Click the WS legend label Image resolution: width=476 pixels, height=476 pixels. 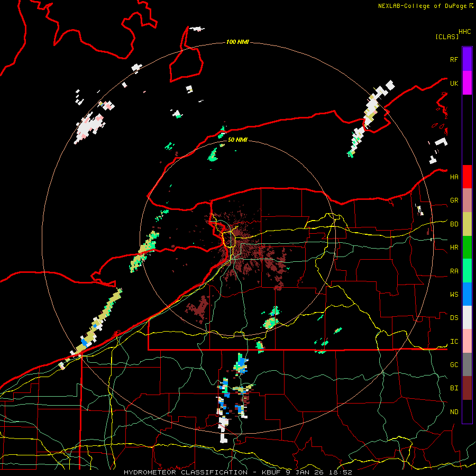click(454, 295)
